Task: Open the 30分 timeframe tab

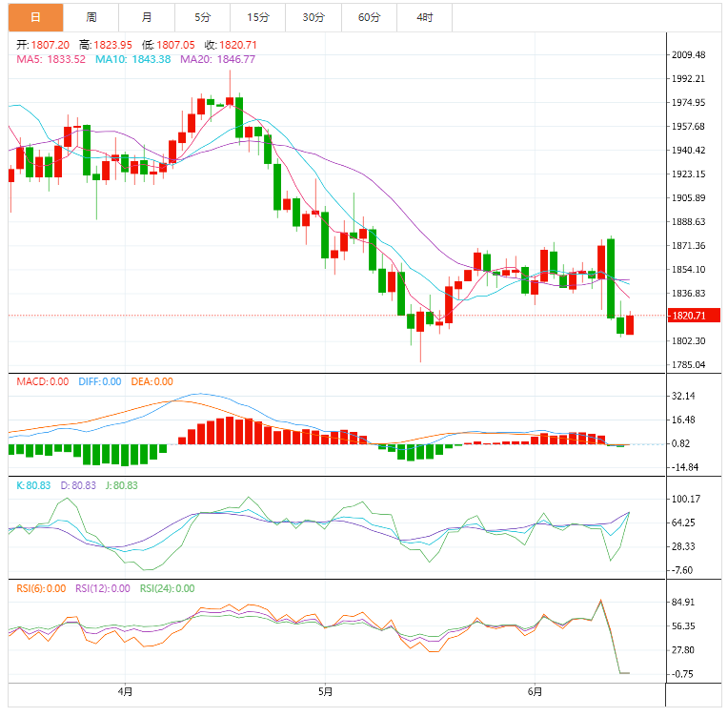Action: coord(313,18)
